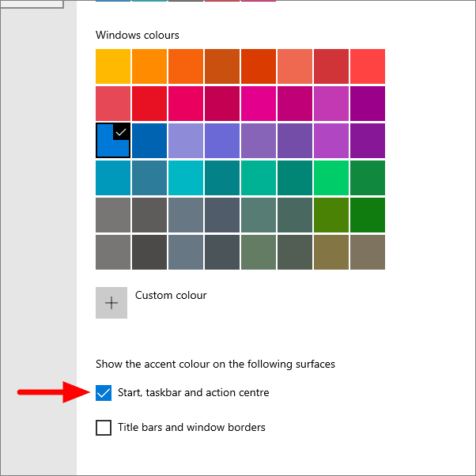Click the plus icon for Custom colour
Screen dimensions: 476x476
pyautogui.click(x=111, y=303)
